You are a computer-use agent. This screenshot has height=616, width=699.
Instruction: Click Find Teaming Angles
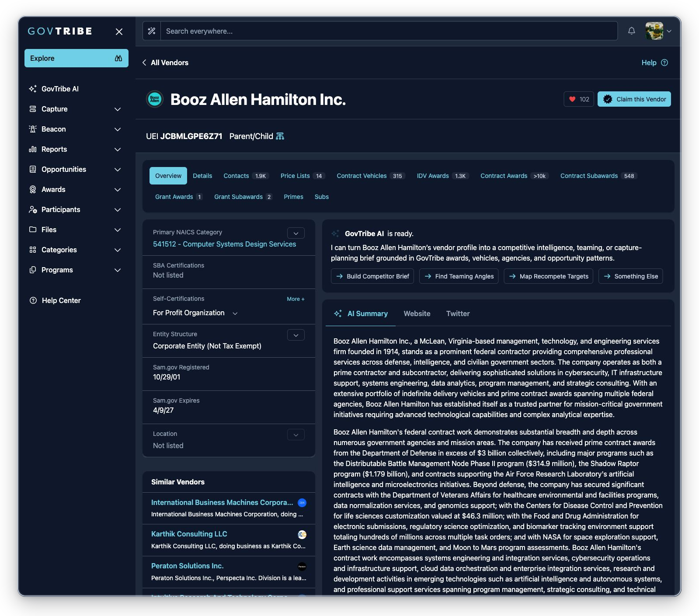coord(459,276)
